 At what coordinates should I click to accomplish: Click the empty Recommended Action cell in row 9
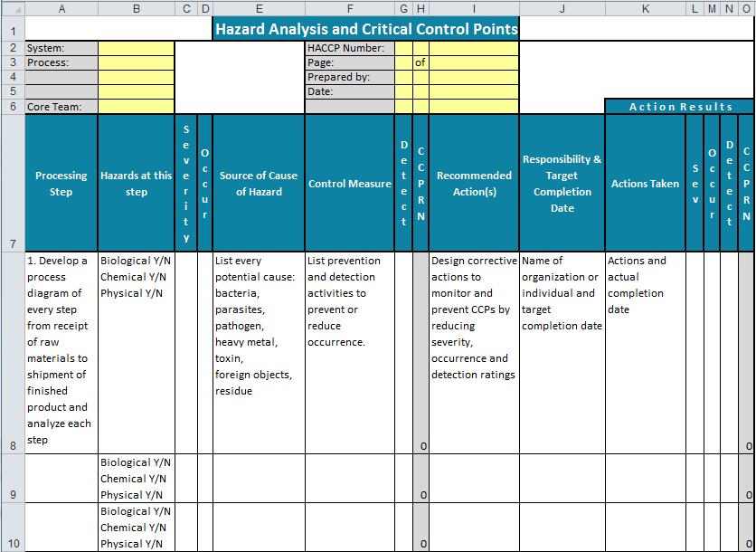click(x=474, y=478)
